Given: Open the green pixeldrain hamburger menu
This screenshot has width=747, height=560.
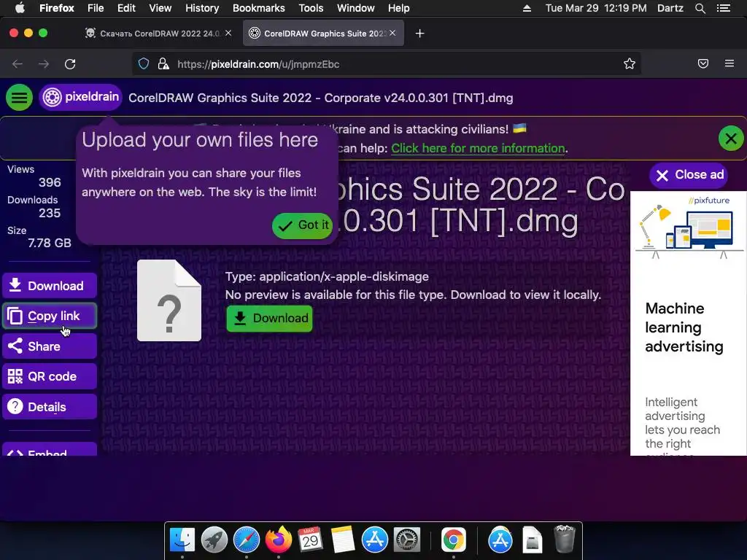Looking at the screenshot, I should (19, 98).
